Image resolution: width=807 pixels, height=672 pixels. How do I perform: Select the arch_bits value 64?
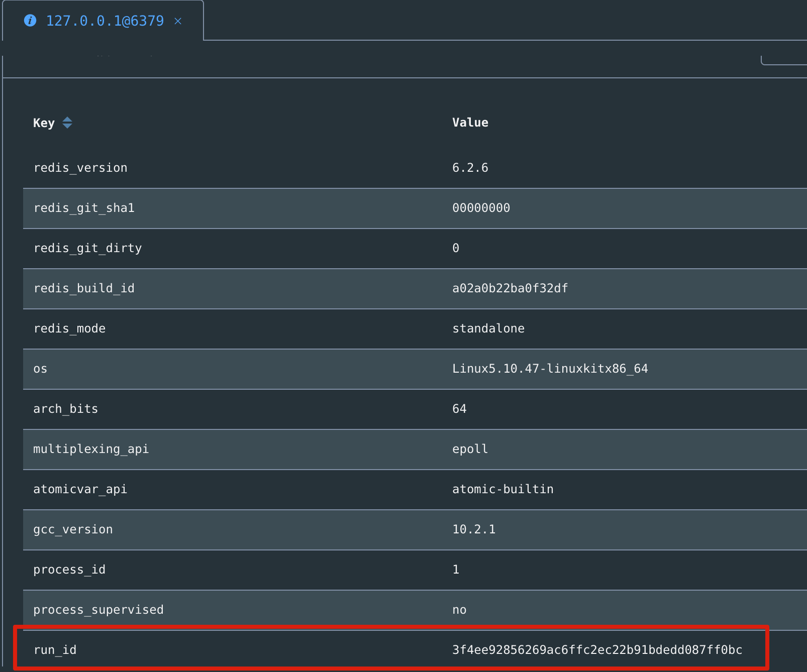pos(459,409)
